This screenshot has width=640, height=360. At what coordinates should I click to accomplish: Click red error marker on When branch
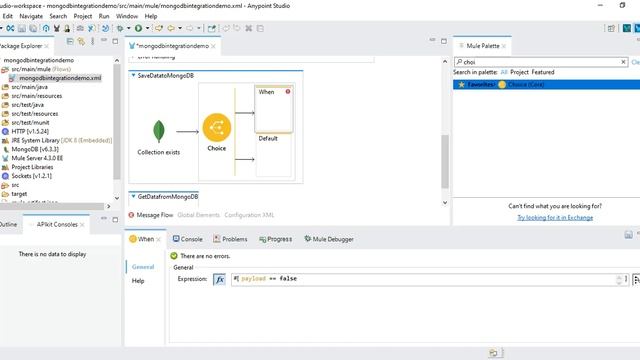[x=288, y=91]
